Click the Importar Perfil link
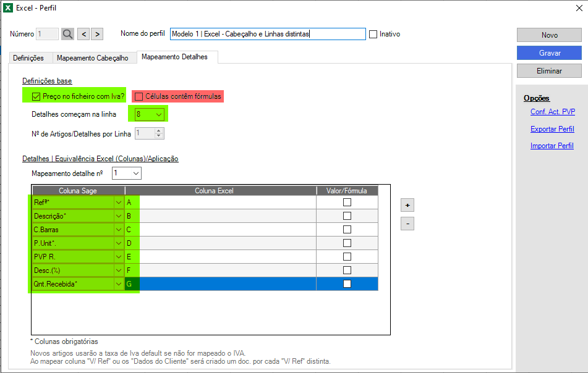The width and height of the screenshot is (588, 373). coord(552,146)
